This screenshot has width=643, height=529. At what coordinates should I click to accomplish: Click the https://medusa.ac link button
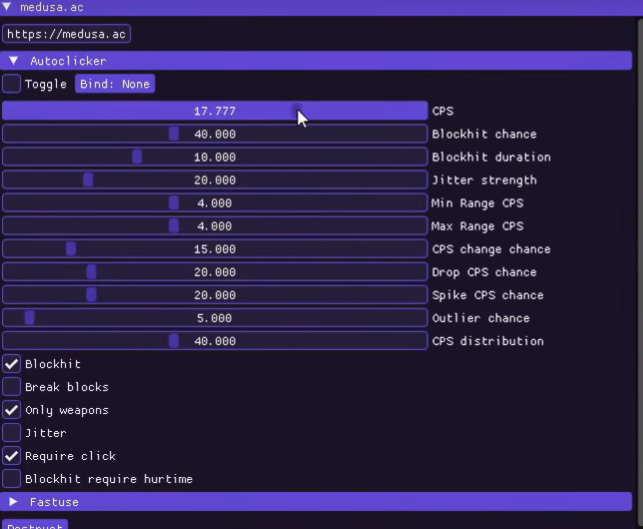(x=66, y=34)
